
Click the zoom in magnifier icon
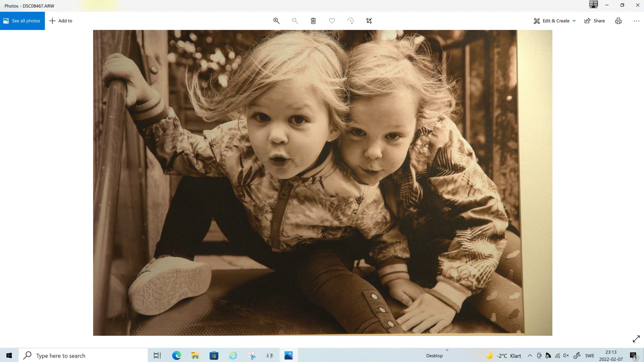point(276,21)
